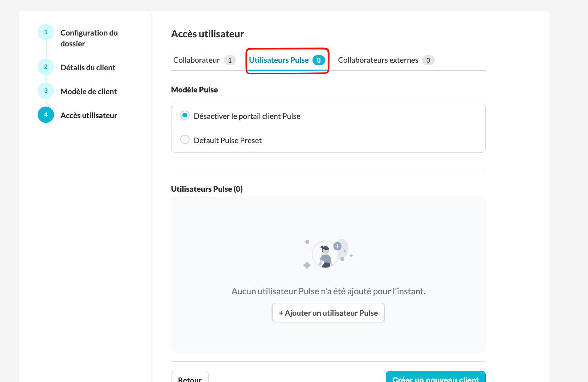
Task: Click the active step 4 circle
Action: [x=46, y=115]
